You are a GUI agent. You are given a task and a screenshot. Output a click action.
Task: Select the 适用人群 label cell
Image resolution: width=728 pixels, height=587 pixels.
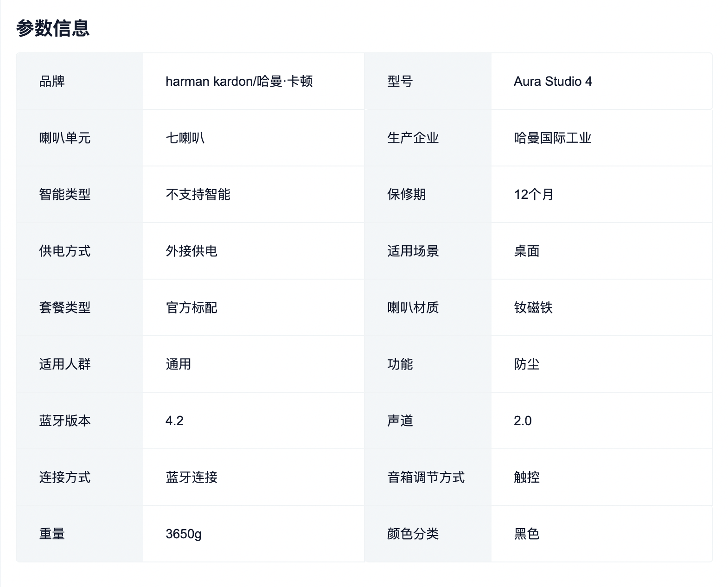tap(80, 364)
